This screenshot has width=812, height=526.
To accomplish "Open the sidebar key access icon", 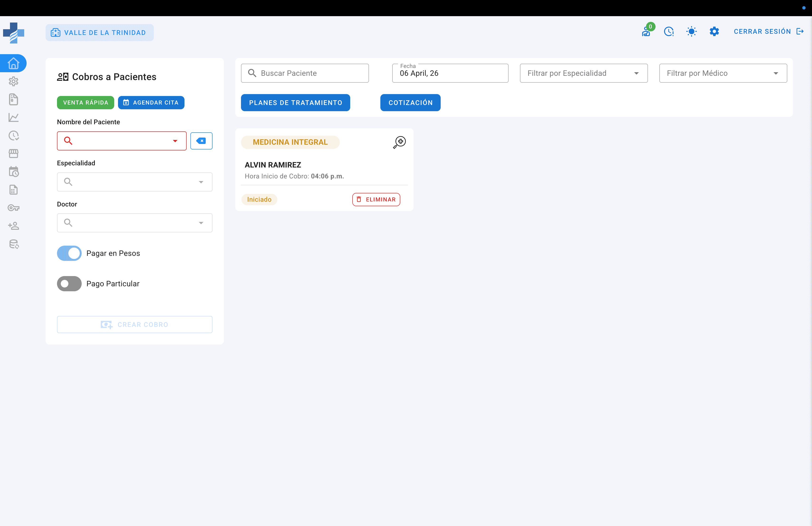I will tap(13, 208).
